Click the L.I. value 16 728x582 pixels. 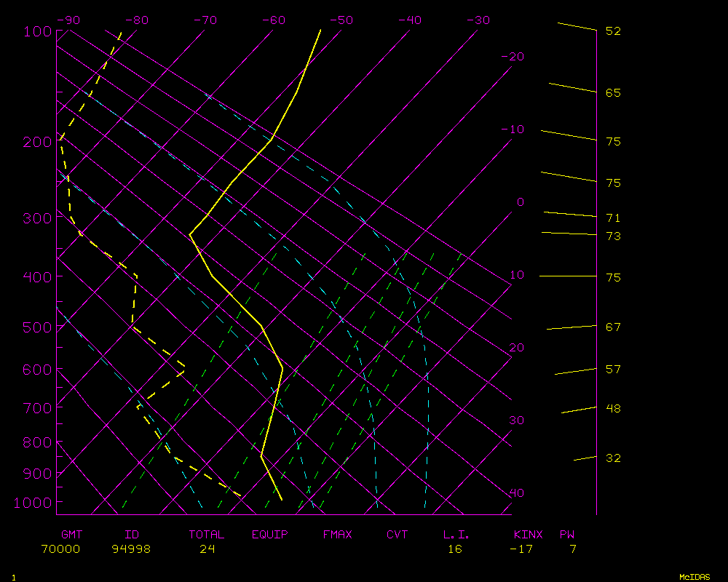(x=455, y=549)
